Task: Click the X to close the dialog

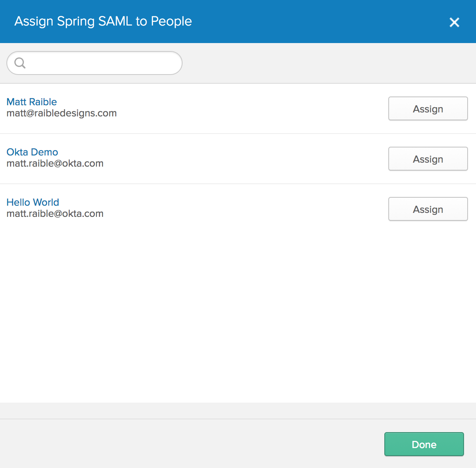Action: [454, 22]
